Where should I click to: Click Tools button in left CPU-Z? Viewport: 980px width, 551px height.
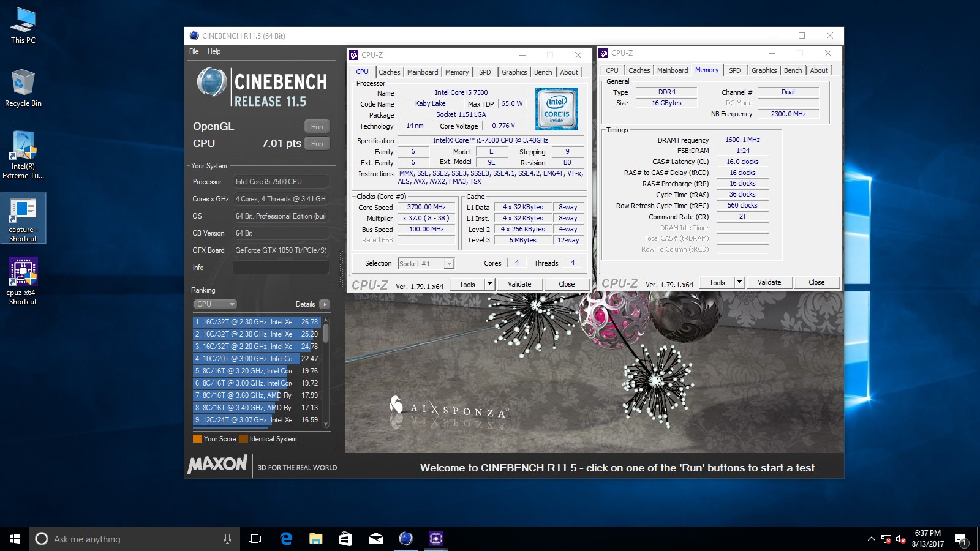coord(467,284)
